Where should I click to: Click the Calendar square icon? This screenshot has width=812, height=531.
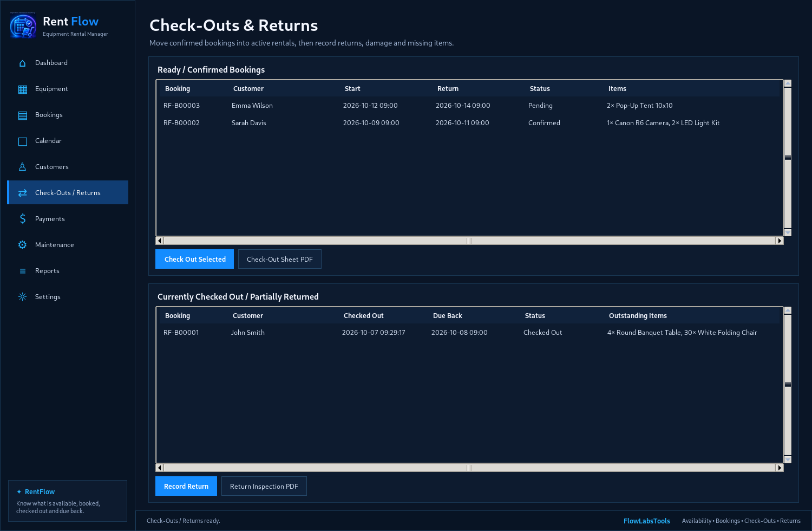click(x=22, y=141)
